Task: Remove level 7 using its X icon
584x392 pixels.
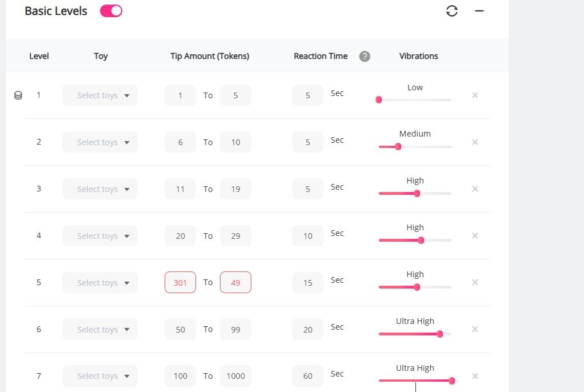Action: 475,376
